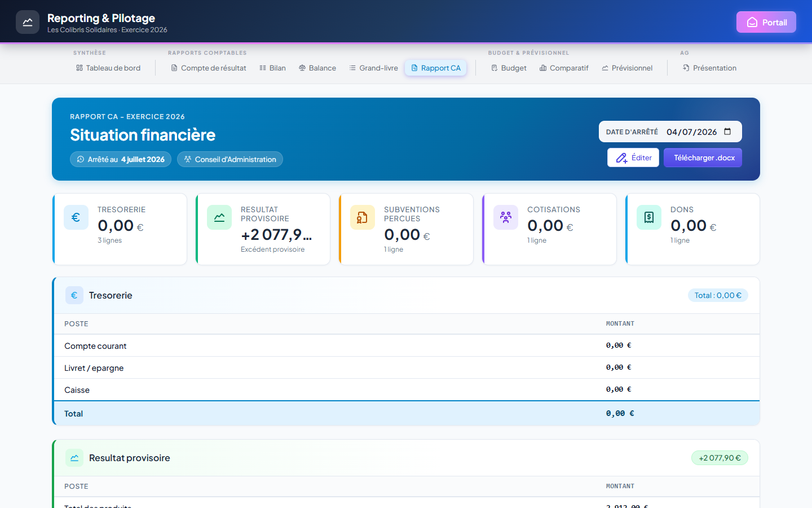Click the euro icon beside Tresorerie section title
812x508 pixels.
tap(74, 295)
